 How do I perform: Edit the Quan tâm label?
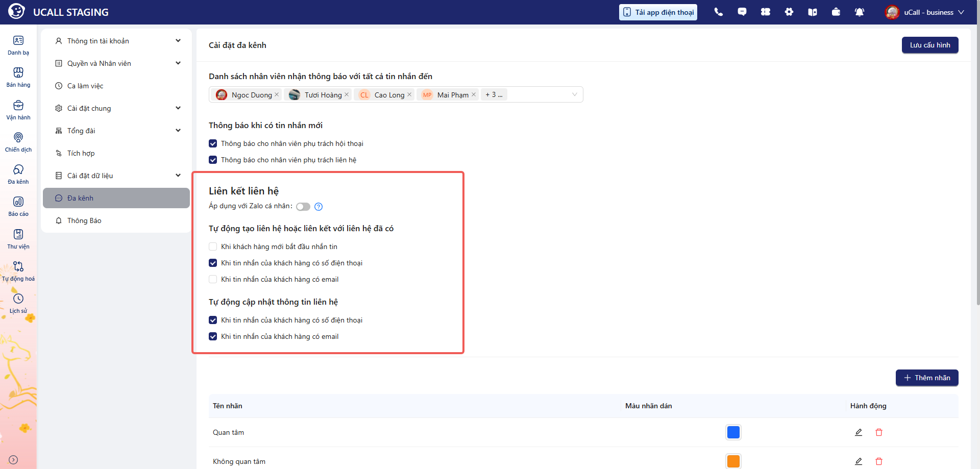[859, 432]
